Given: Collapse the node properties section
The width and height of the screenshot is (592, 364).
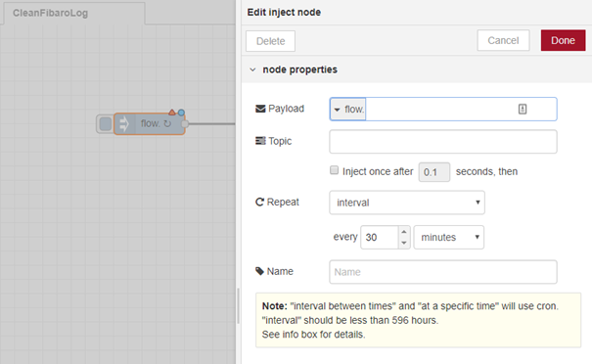Looking at the screenshot, I should click(x=252, y=69).
